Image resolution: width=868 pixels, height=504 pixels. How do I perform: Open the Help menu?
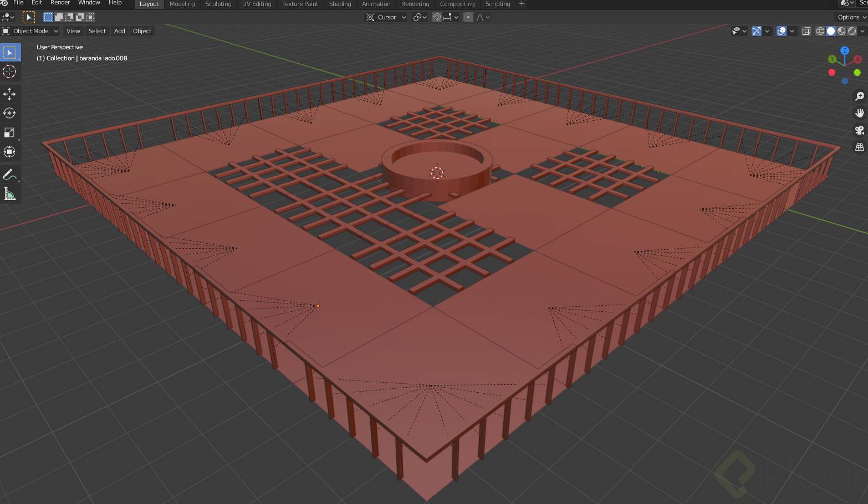[115, 3]
